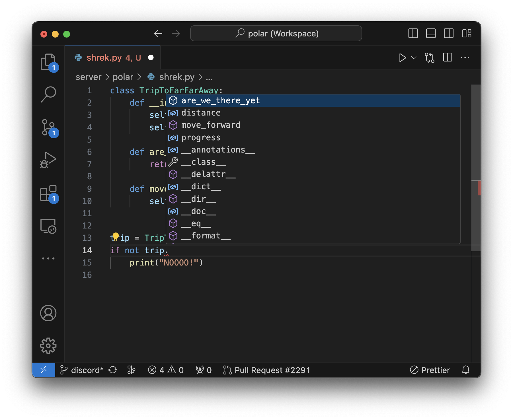Screen dimensions: 513x420
Task: Toggle the secondary sidebar visibility
Action: (449, 33)
